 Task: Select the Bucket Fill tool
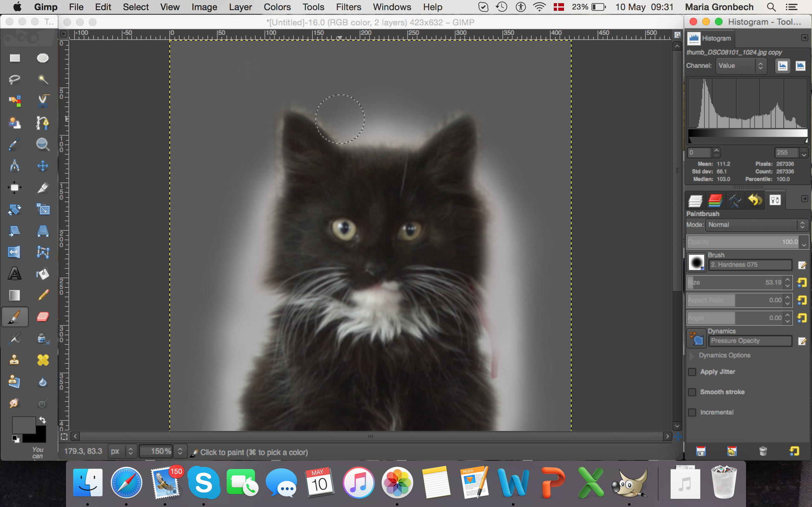tap(43, 273)
